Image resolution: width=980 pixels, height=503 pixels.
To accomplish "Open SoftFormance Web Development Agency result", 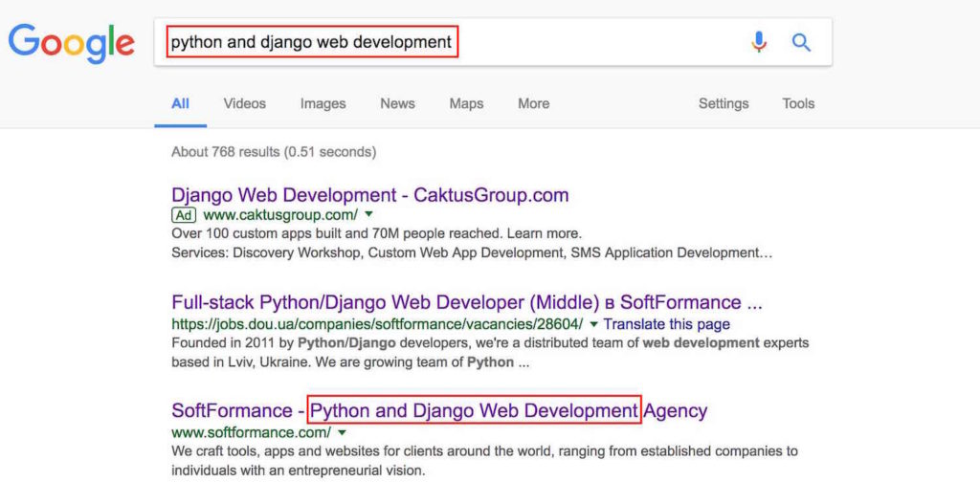I will coord(439,410).
